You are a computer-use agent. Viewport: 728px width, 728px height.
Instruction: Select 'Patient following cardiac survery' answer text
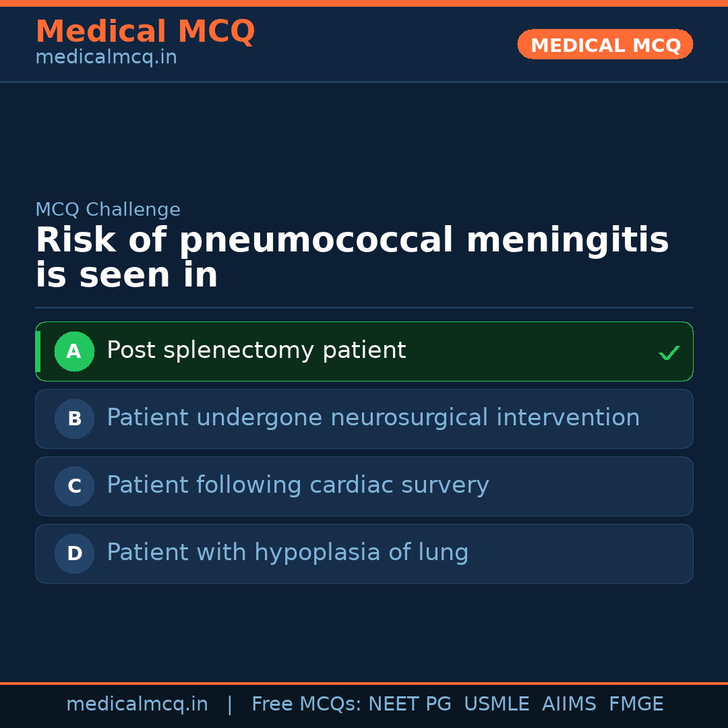click(x=297, y=485)
